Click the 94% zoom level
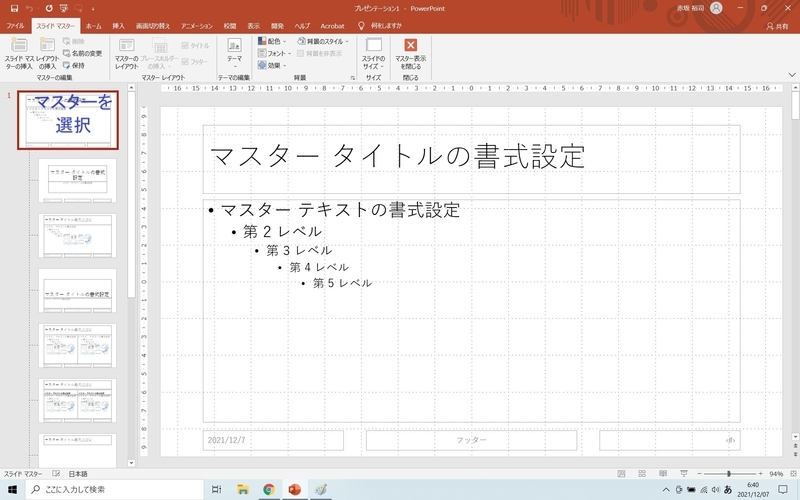The image size is (800, 500). 776,474
